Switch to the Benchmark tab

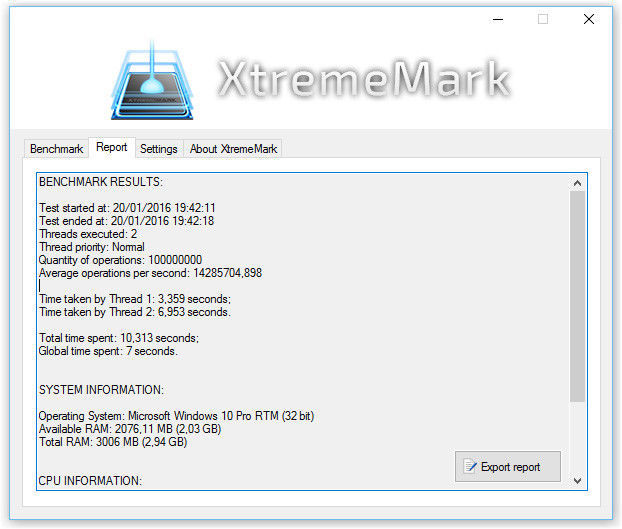pos(56,149)
